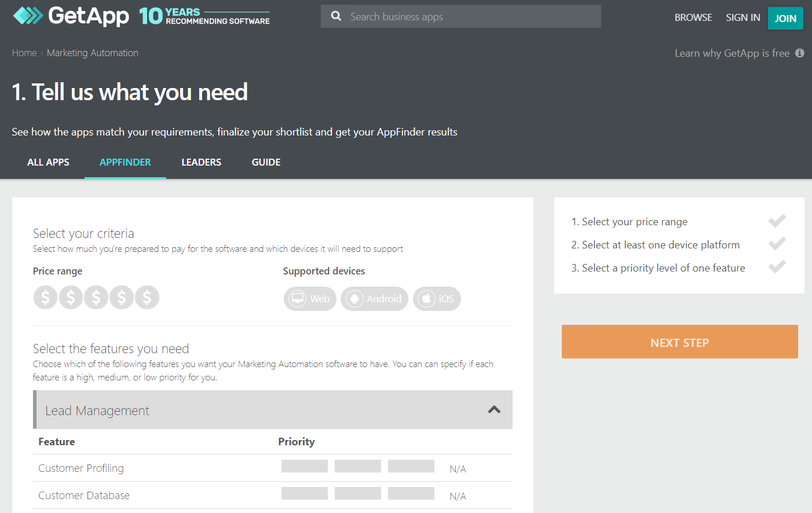Screen dimensions: 812x513
Task: Set second priority level for Customer Database
Action: pos(358,493)
